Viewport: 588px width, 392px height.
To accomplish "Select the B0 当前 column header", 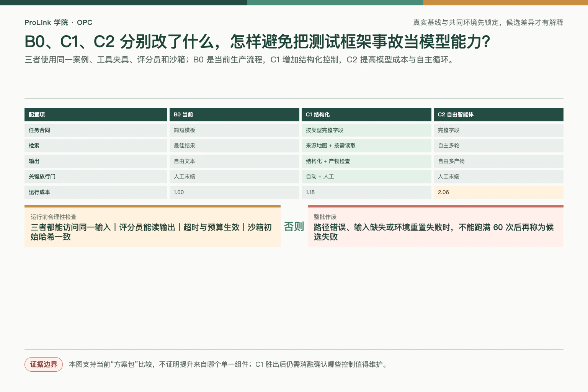I will click(234, 114).
